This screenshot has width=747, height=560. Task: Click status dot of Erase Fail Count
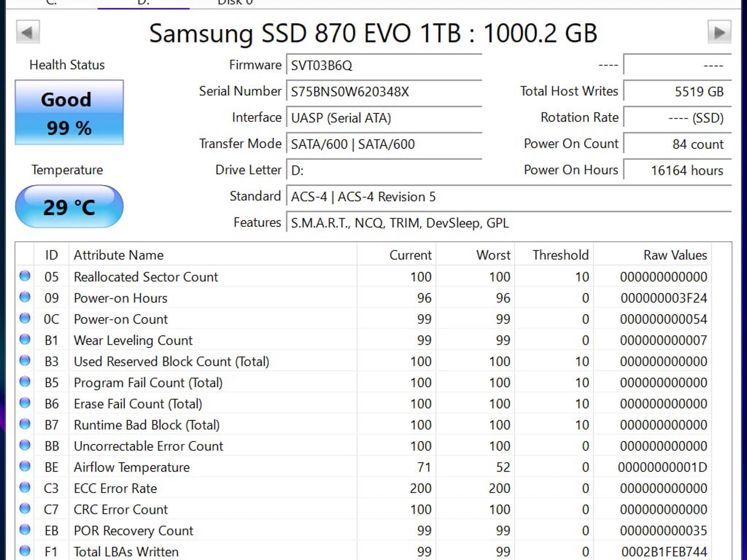click(x=25, y=403)
